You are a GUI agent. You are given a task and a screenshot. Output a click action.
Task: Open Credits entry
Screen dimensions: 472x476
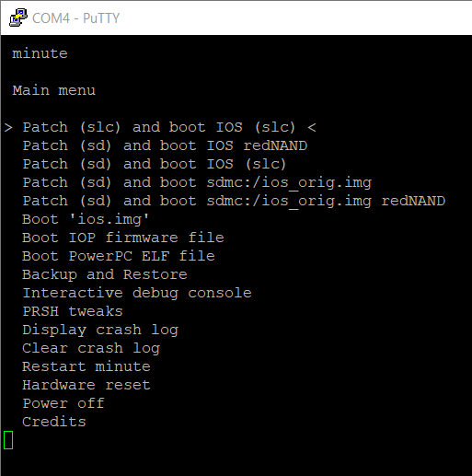[54, 422]
